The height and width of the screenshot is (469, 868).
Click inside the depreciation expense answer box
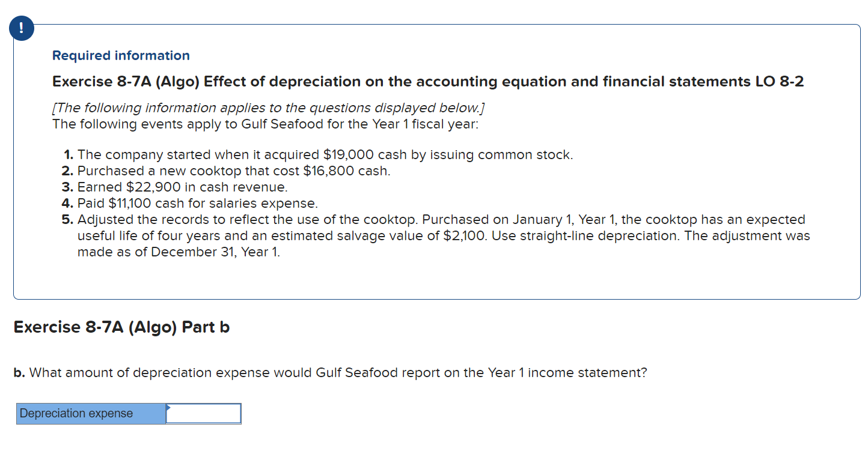[204, 414]
